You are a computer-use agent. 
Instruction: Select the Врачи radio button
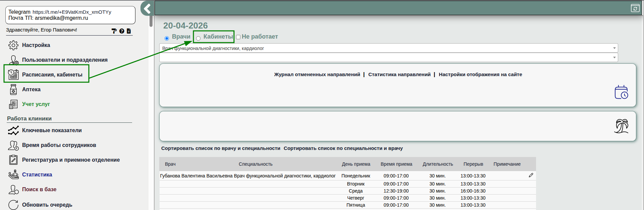[x=167, y=38]
